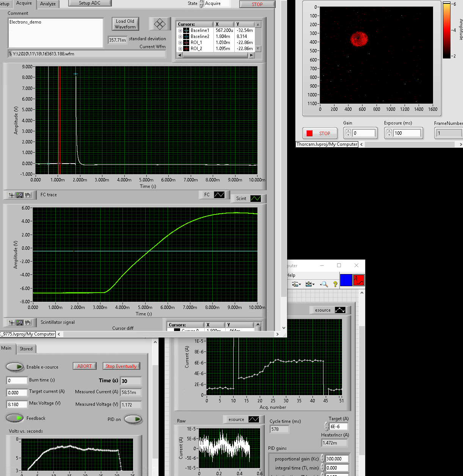
Task: Click the red ABORT button
Action: pos(84,366)
